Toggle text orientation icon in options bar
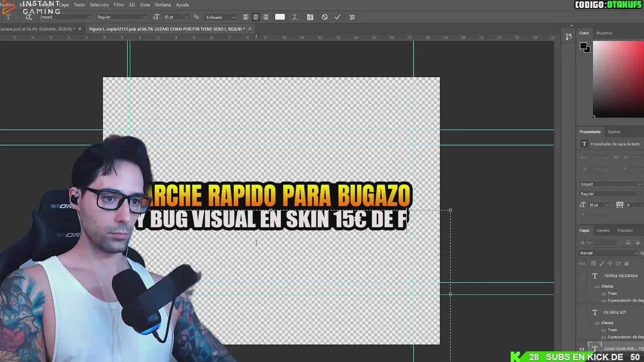The image size is (644, 362). pos(29,17)
